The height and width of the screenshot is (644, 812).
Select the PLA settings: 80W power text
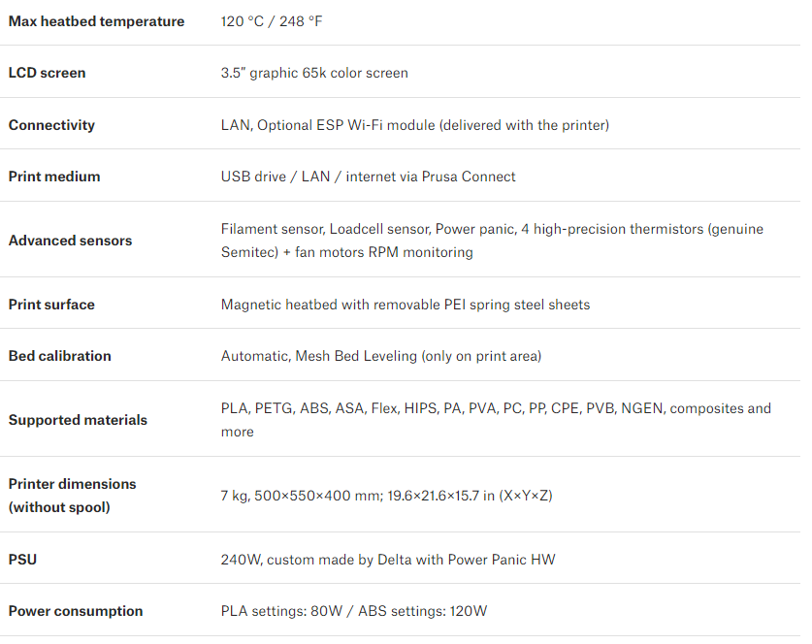(x=281, y=611)
